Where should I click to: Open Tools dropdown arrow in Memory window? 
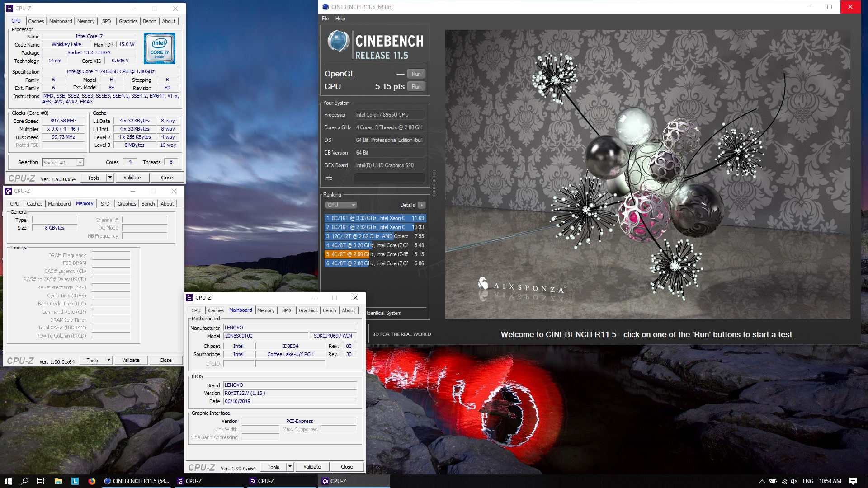(108, 360)
